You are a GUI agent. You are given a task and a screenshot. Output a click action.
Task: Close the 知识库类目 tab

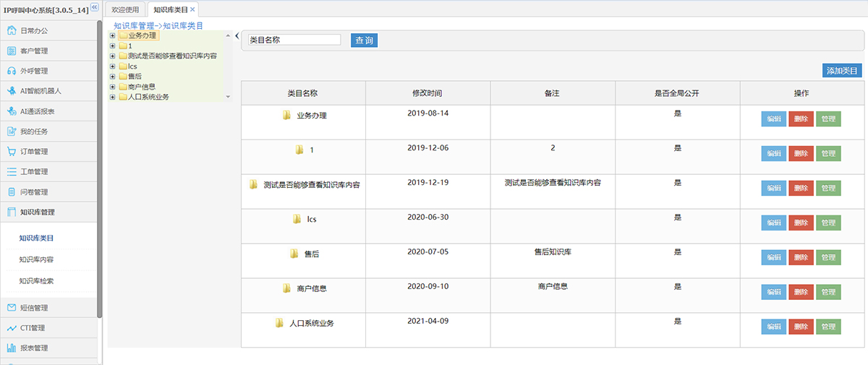pos(192,9)
